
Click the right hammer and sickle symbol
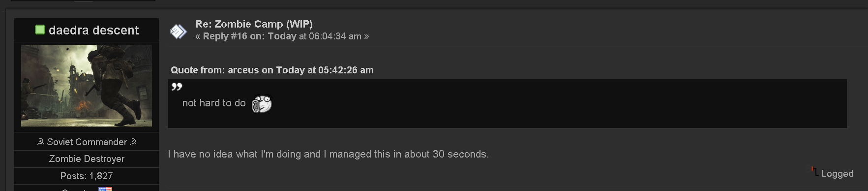tap(133, 142)
